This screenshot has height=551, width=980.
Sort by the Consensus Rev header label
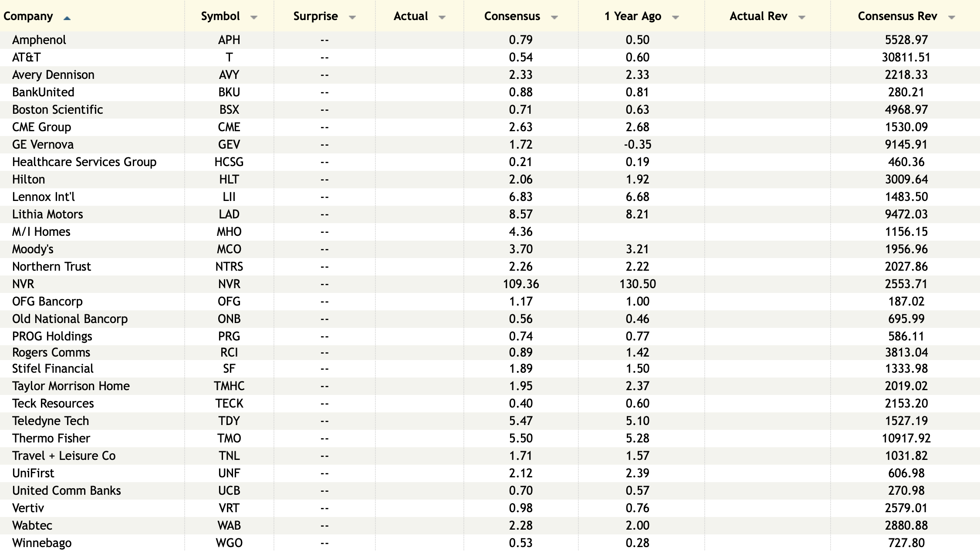click(x=897, y=17)
